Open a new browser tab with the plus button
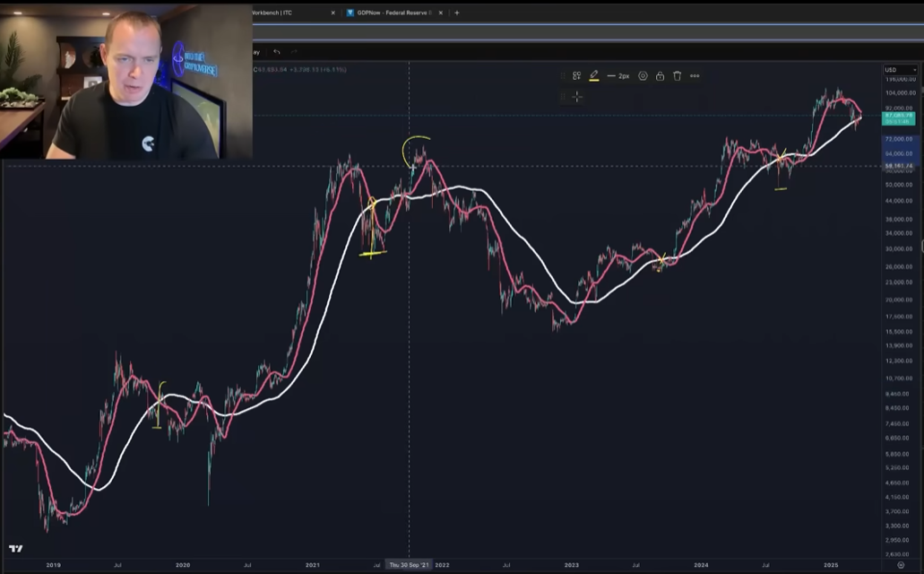This screenshot has height=574, width=924. [457, 13]
